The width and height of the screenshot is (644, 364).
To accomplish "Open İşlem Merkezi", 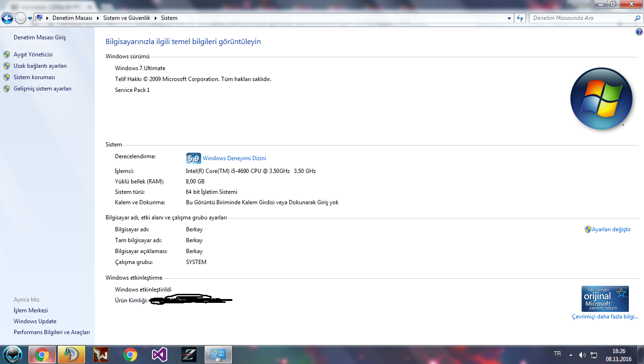I will pos(31,310).
